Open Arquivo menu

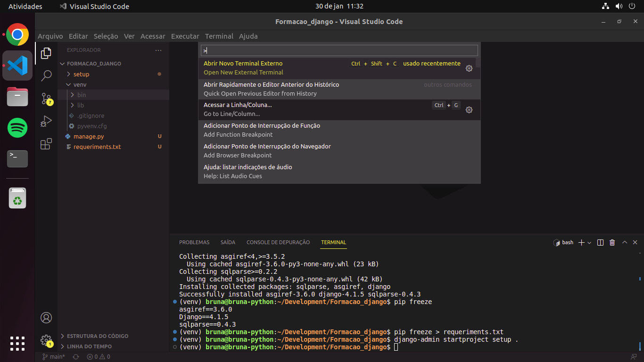[50, 36]
